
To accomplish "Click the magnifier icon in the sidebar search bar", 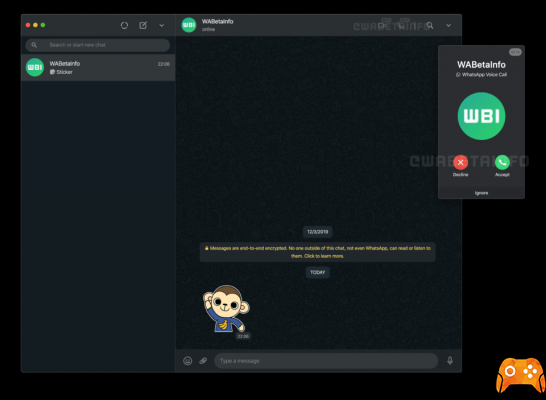I will 34,45.
